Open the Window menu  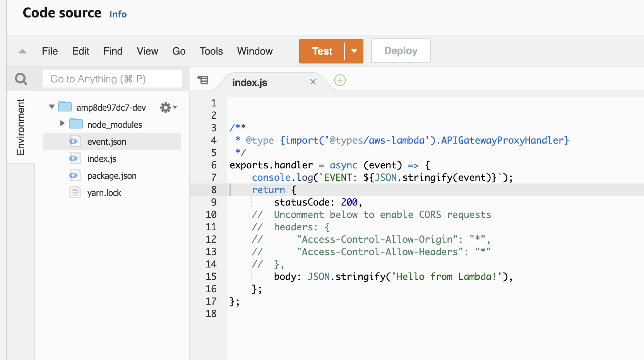click(255, 51)
